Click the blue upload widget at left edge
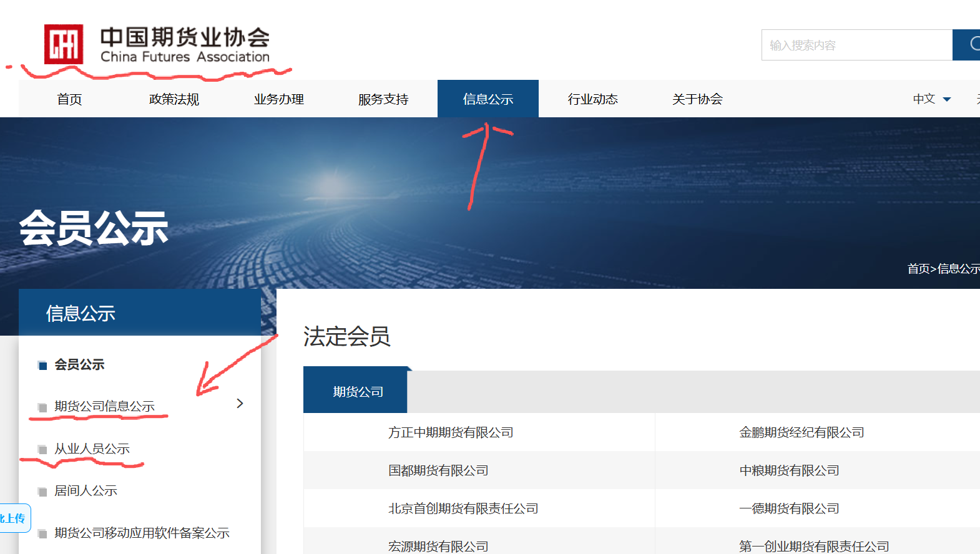 tap(14, 518)
